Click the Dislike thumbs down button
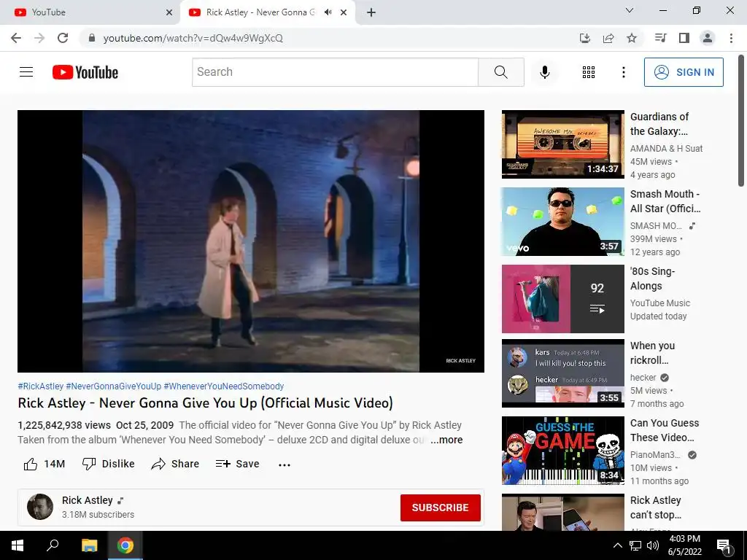This screenshot has width=747, height=560. pos(108,464)
